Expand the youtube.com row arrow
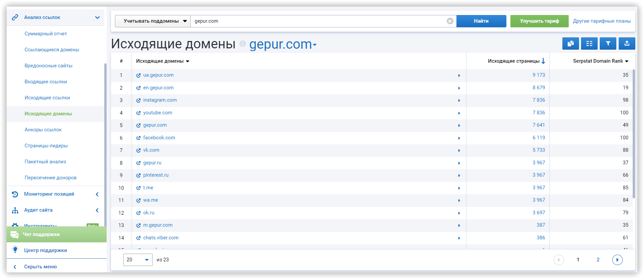 [x=459, y=113]
